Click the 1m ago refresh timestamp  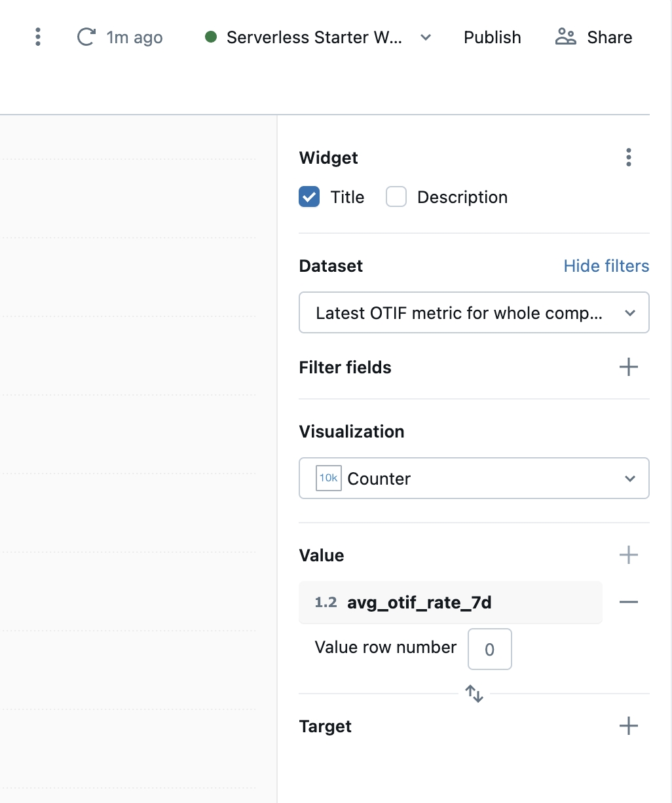pos(134,37)
